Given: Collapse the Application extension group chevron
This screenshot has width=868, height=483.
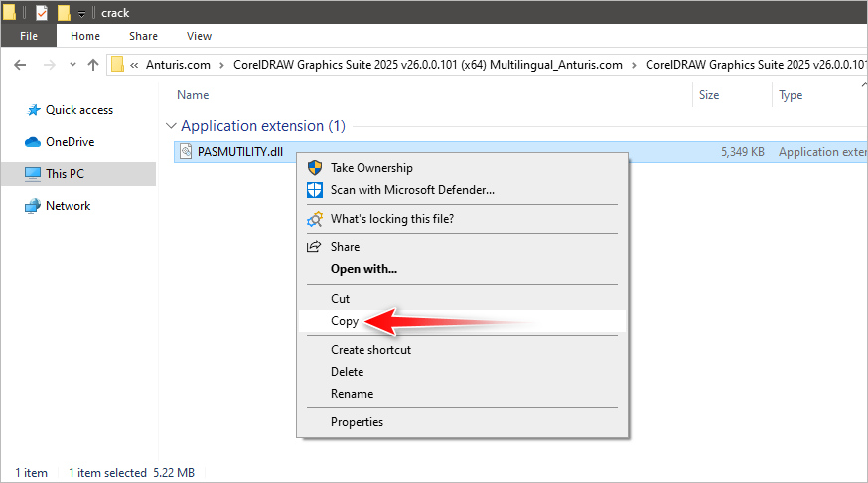Looking at the screenshot, I should [171, 126].
